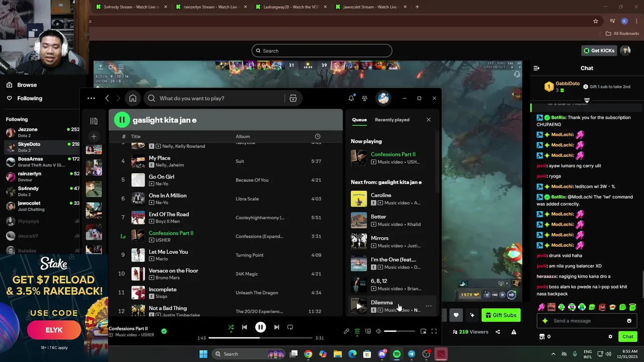Click the Kick search box
The width and height of the screenshot is (644, 362).
(x=322, y=51)
